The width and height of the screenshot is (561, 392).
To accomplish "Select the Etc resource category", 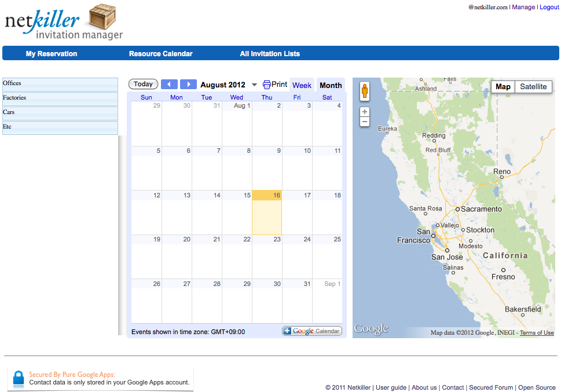I will (60, 128).
